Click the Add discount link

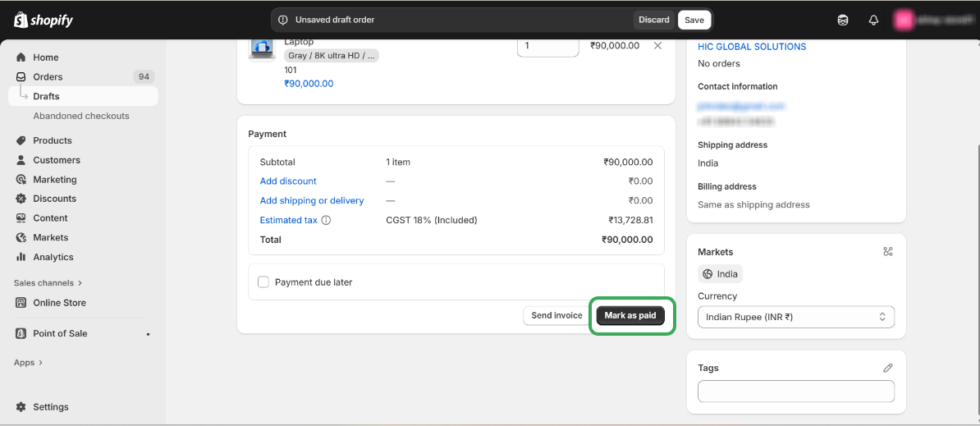click(288, 181)
